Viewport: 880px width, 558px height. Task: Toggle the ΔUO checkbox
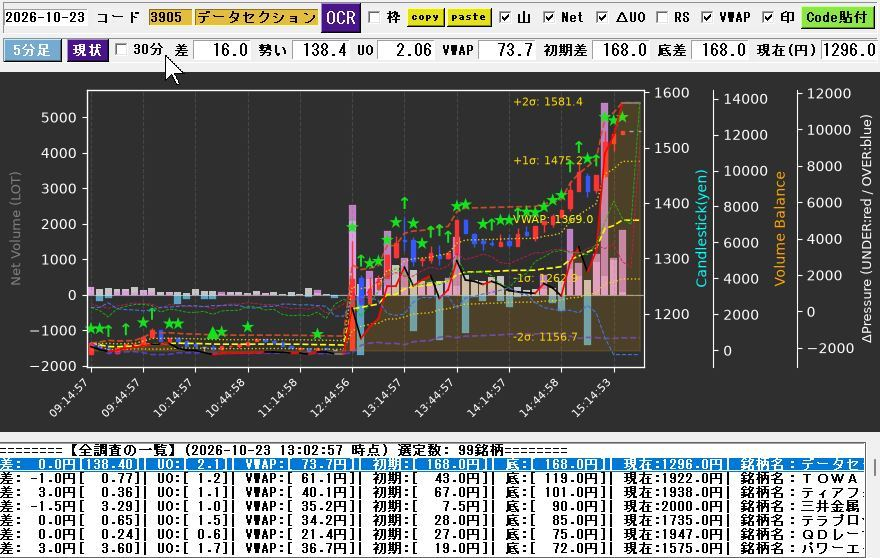(602, 17)
